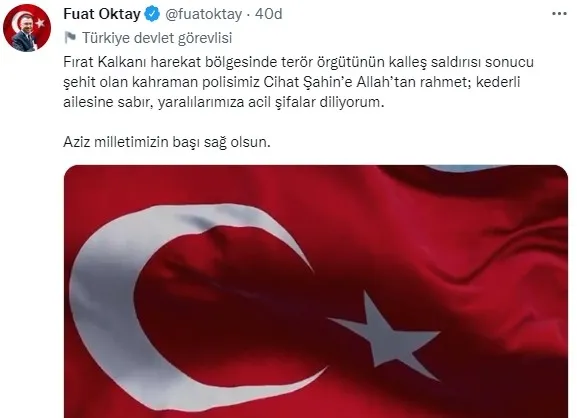This screenshot has width=577, height=418.
Task: Open the Turkish flag media attachment
Action: click(316, 291)
